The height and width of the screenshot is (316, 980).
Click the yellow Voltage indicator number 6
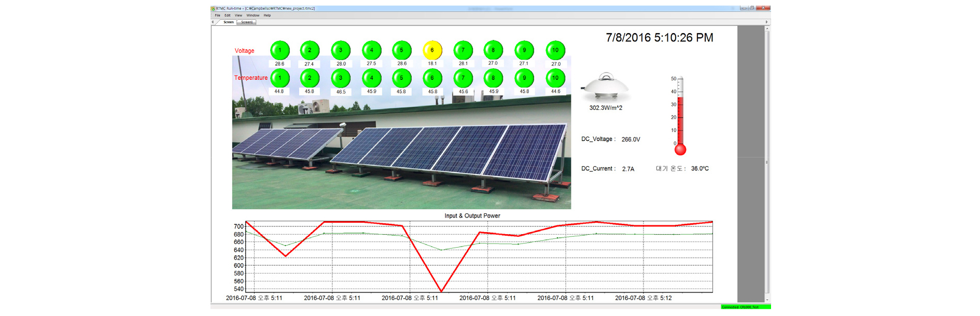pos(432,50)
